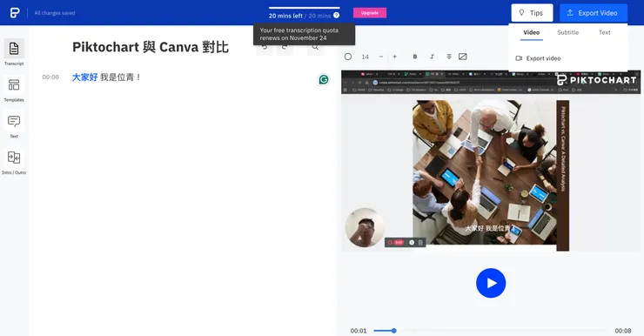Toggle italic subtitle formatting
The width and height of the screenshot is (644, 336).
coord(432,57)
